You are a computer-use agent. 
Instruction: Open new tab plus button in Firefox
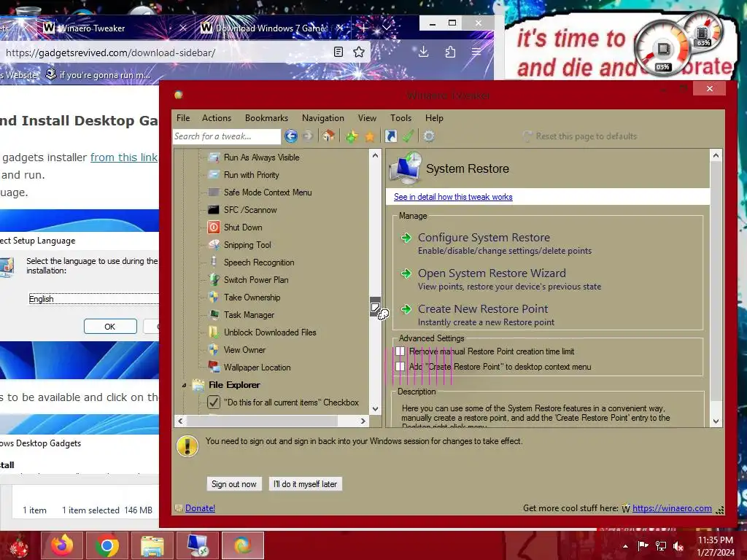click(x=363, y=28)
